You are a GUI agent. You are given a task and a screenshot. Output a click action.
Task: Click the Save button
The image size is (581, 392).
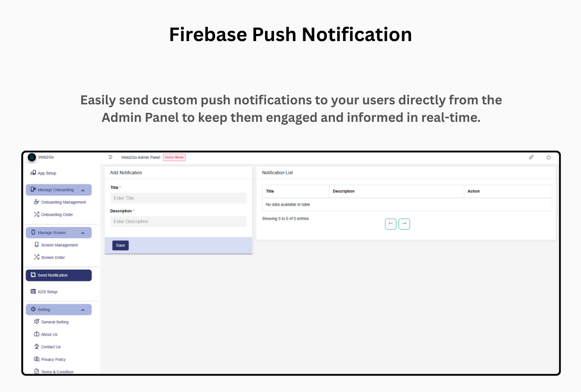(x=120, y=245)
